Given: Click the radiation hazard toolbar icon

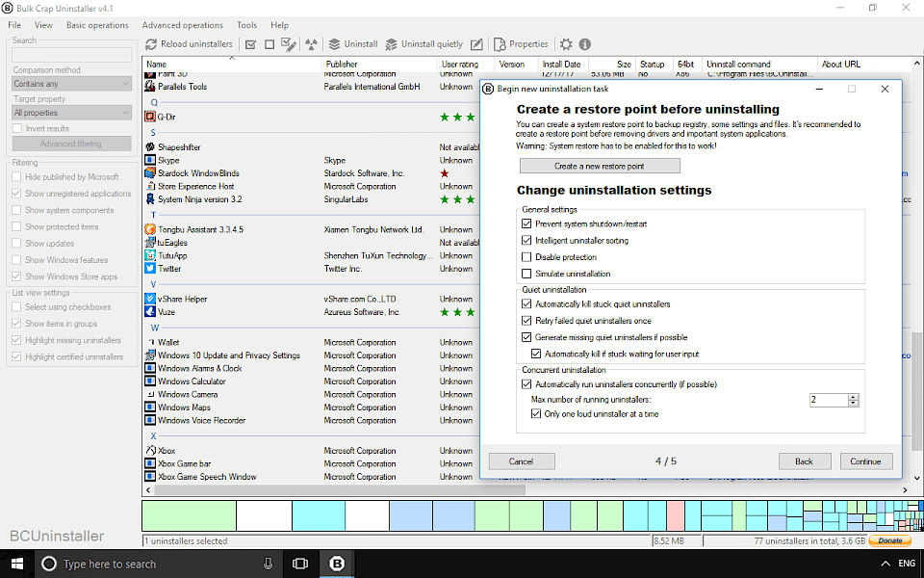Looking at the screenshot, I should 311,44.
